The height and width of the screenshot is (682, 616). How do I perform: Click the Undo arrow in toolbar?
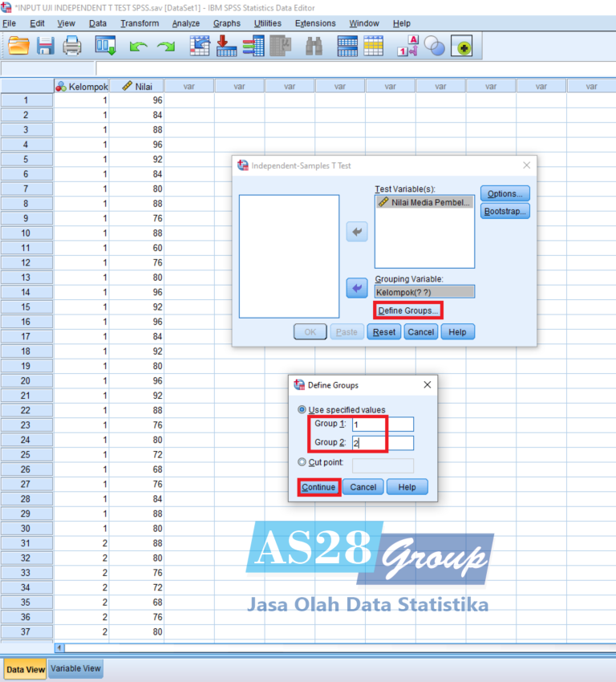pos(138,47)
